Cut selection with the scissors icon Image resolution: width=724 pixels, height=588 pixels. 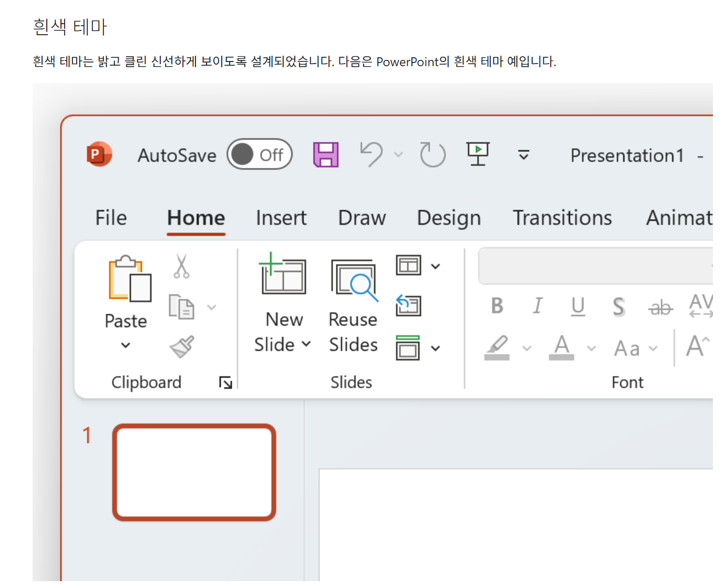tap(181, 266)
